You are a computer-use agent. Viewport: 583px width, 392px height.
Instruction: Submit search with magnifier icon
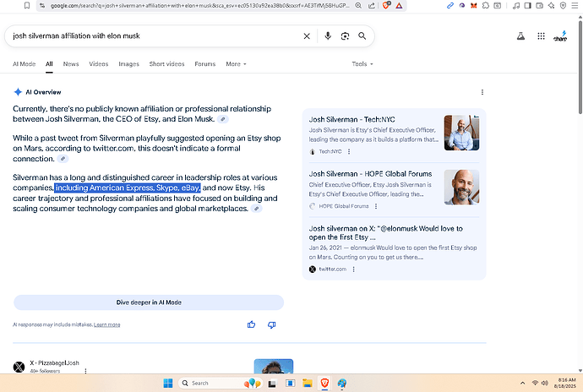click(362, 36)
